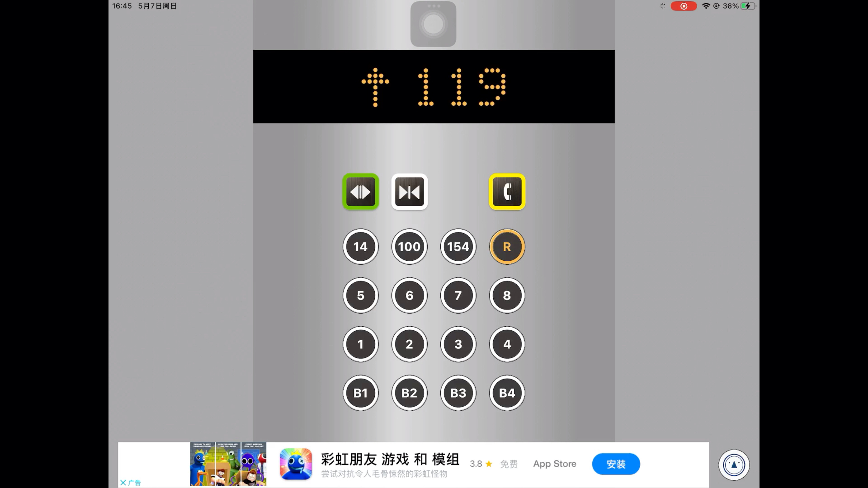Image resolution: width=868 pixels, height=488 pixels.
Task: Press basement B2 floor button
Action: [409, 393]
